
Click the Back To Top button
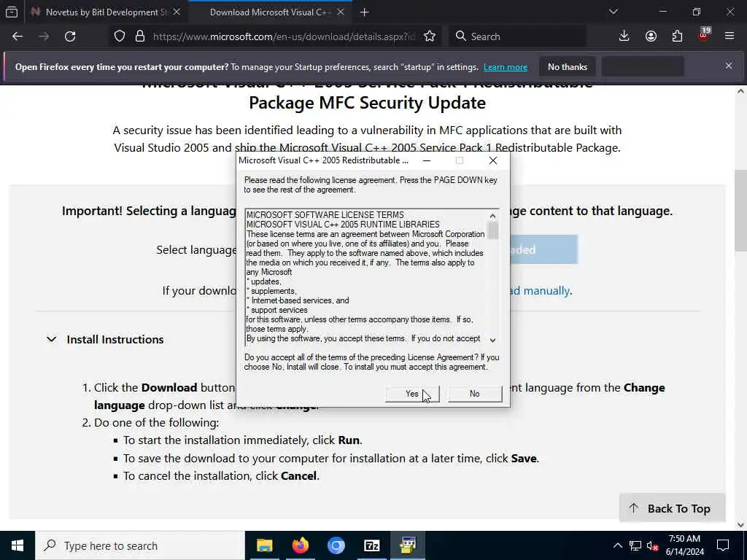[x=672, y=508]
